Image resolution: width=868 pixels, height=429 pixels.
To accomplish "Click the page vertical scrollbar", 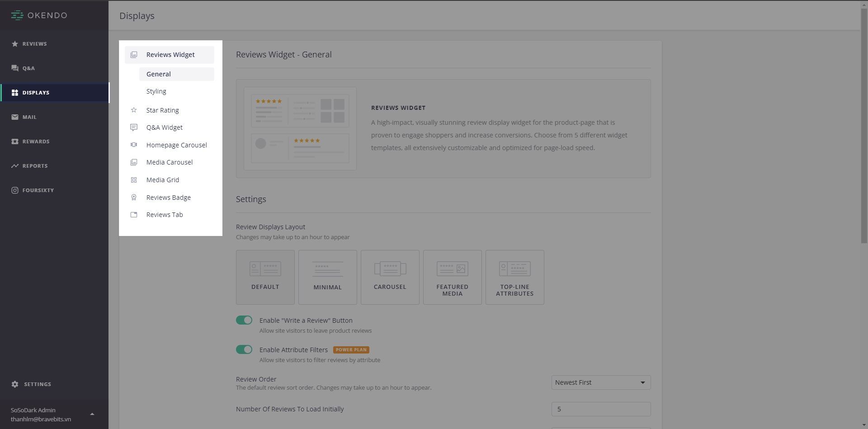I will (864, 126).
